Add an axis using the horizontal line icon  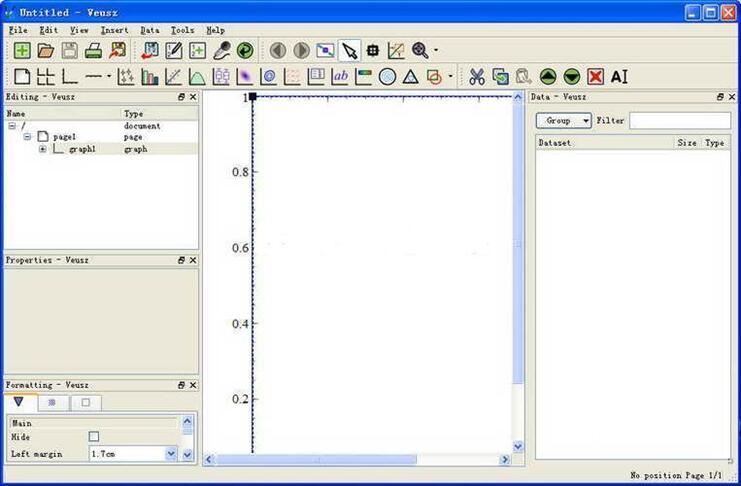[94, 76]
